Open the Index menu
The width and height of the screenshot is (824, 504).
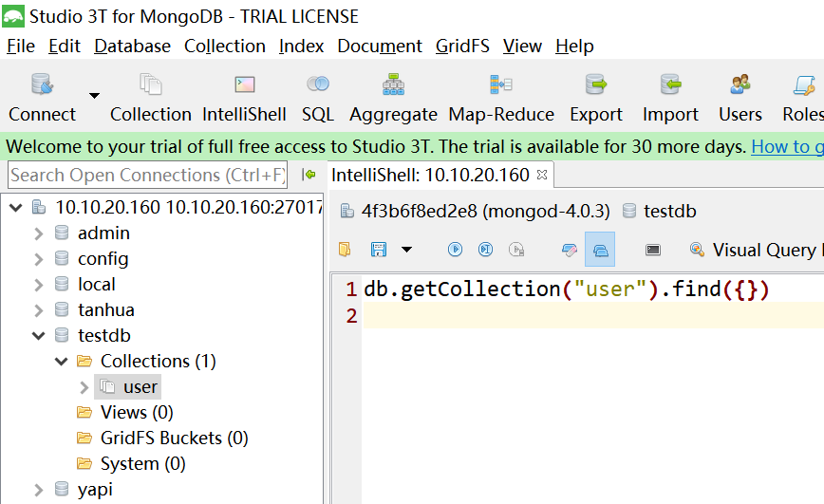click(x=301, y=47)
